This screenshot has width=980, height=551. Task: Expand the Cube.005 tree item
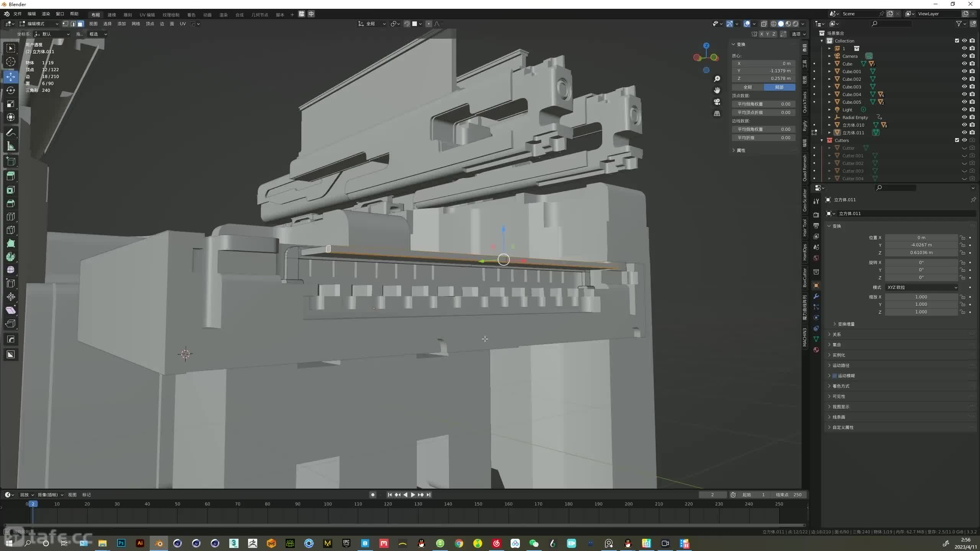click(830, 102)
